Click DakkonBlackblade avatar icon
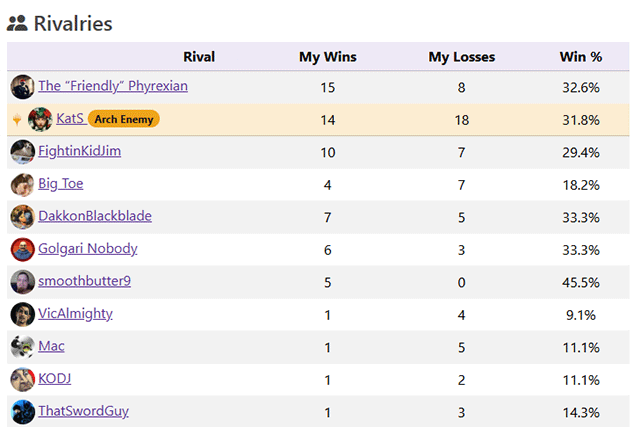 (x=22, y=217)
